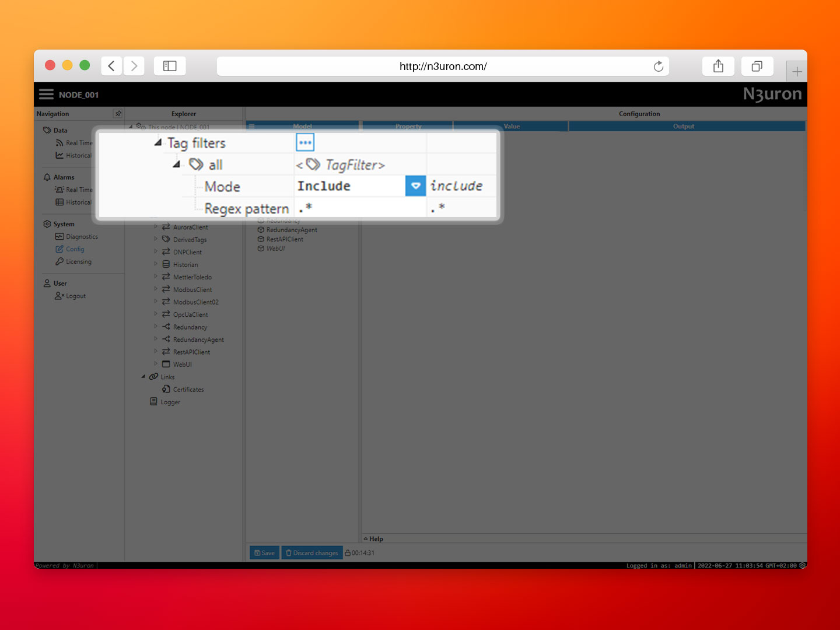Click the RestAPIClient arrows icon in Explorer
Image resolution: width=840 pixels, height=630 pixels.
click(x=166, y=352)
